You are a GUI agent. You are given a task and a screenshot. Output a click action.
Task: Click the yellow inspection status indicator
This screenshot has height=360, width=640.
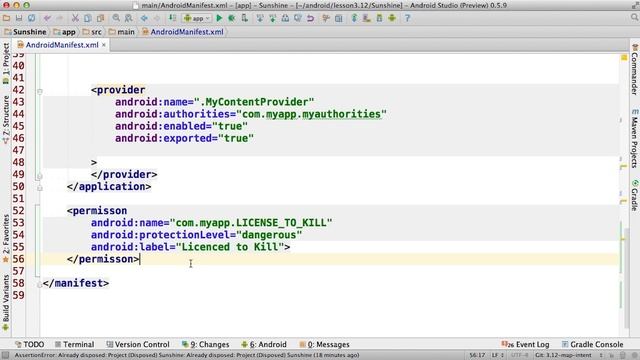(624, 58)
